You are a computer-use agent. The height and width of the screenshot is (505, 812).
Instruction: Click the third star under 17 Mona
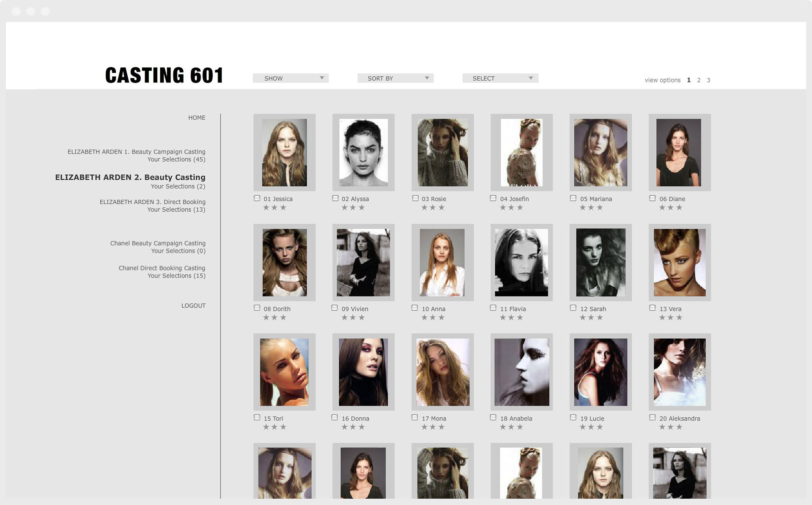(442, 427)
